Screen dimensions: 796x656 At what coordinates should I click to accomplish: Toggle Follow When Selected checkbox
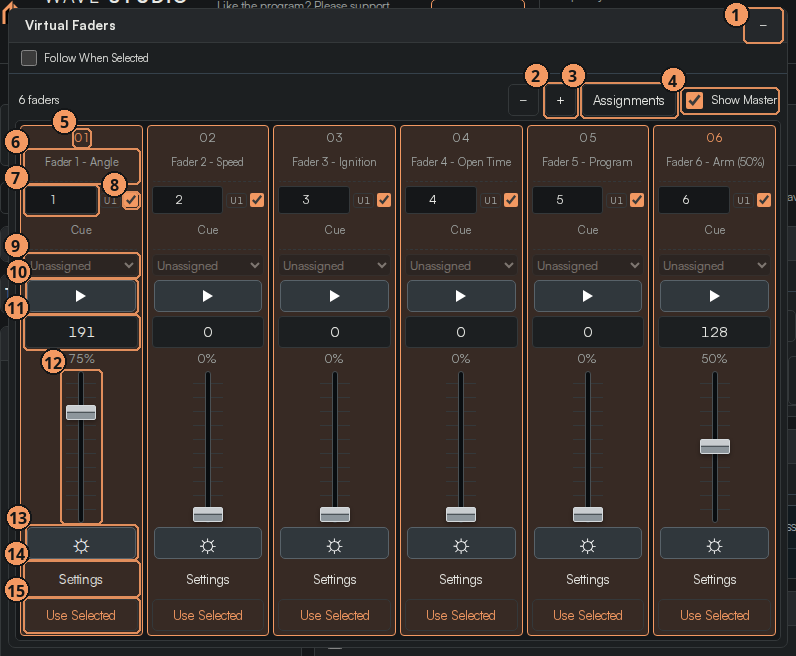[x=29, y=58]
